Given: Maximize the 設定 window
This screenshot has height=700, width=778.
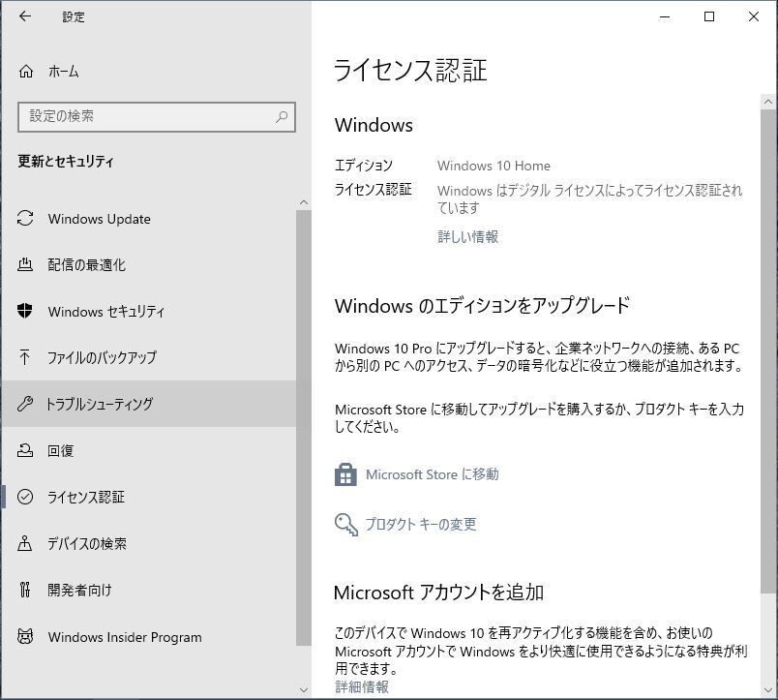Looking at the screenshot, I should pyautogui.click(x=709, y=16).
